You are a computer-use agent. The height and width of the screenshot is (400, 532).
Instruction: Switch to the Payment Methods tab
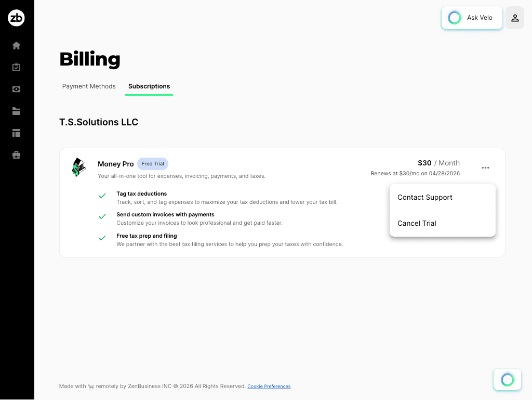pyautogui.click(x=89, y=86)
